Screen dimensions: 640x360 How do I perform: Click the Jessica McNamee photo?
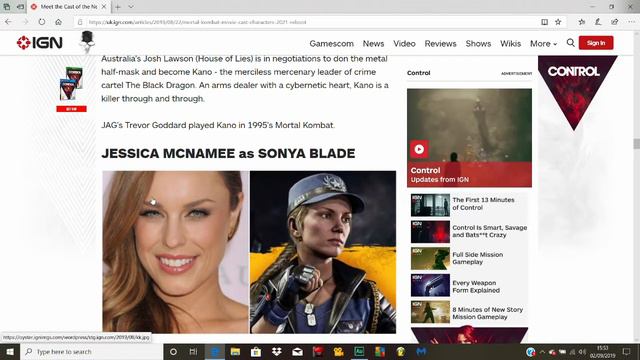pyautogui.click(x=176, y=252)
